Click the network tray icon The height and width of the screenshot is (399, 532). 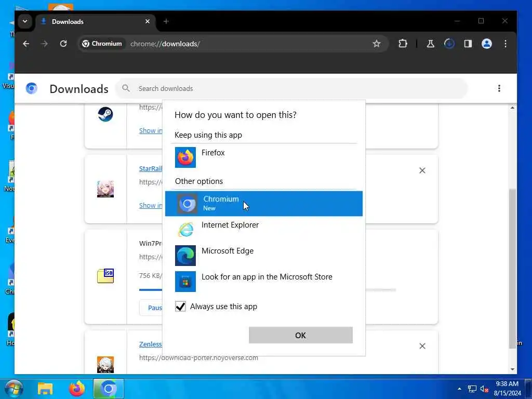coord(472,389)
